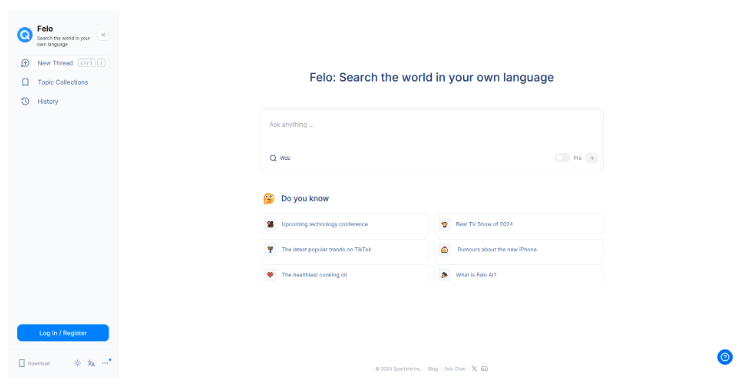The image size is (746, 386).
Task: Click the Felo logo icon in sidebar
Action: click(25, 35)
